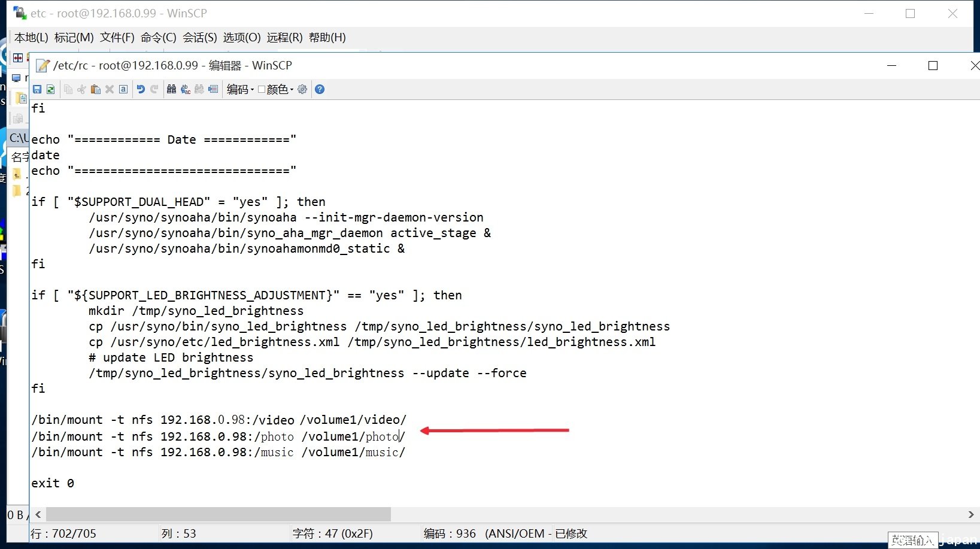Open the 颜色 color dropdown
Screen dimensions: 980x549
pyautogui.click(x=276, y=89)
